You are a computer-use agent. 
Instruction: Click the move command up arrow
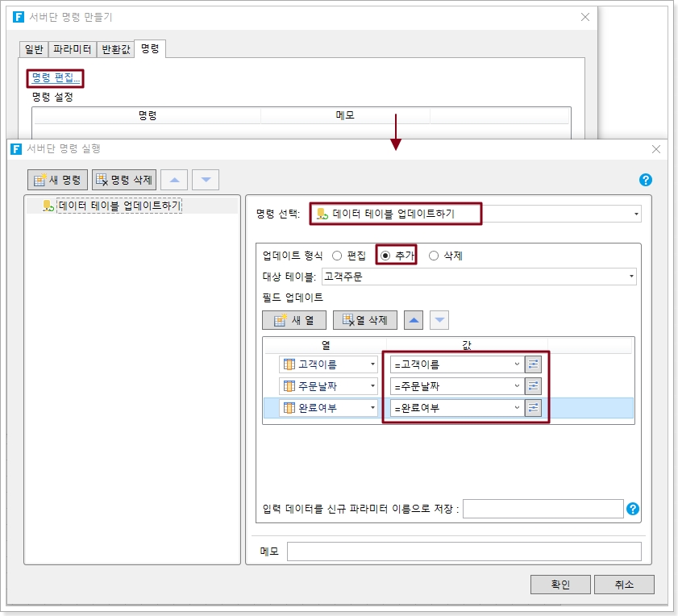pos(174,180)
